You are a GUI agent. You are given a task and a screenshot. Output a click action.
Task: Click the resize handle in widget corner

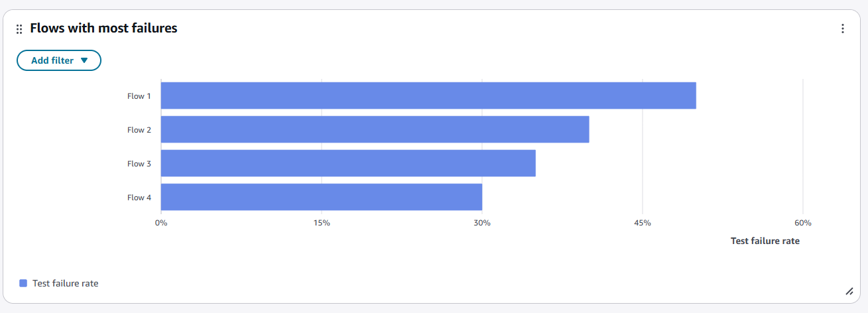tap(849, 290)
